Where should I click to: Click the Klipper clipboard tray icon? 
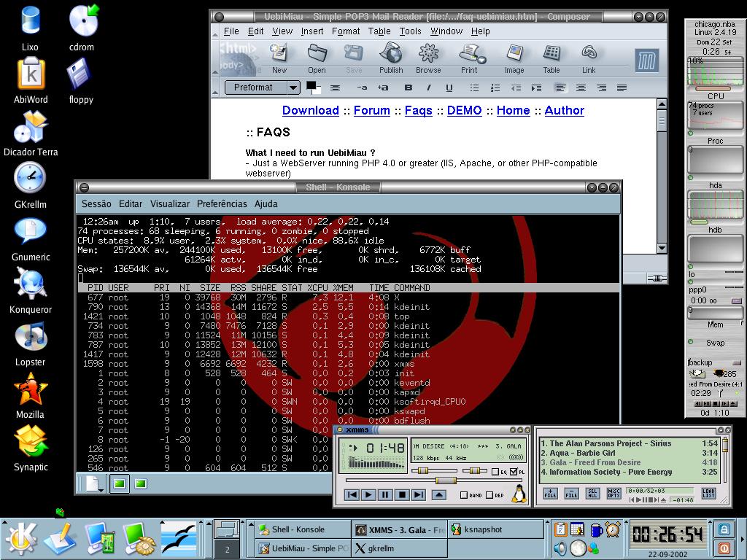[561, 529]
